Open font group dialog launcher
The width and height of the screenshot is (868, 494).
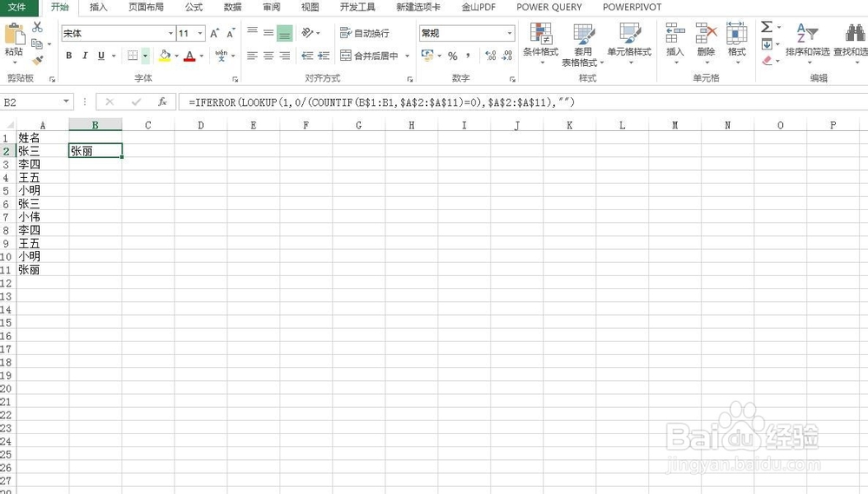point(235,79)
